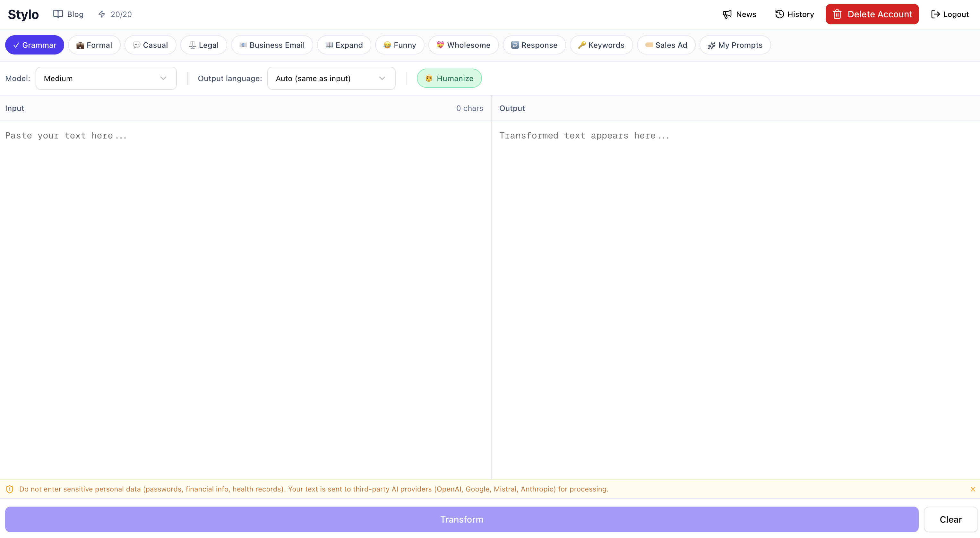Click the lightning bolt credits icon
The width and height of the screenshot is (980, 538).
pos(102,14)
